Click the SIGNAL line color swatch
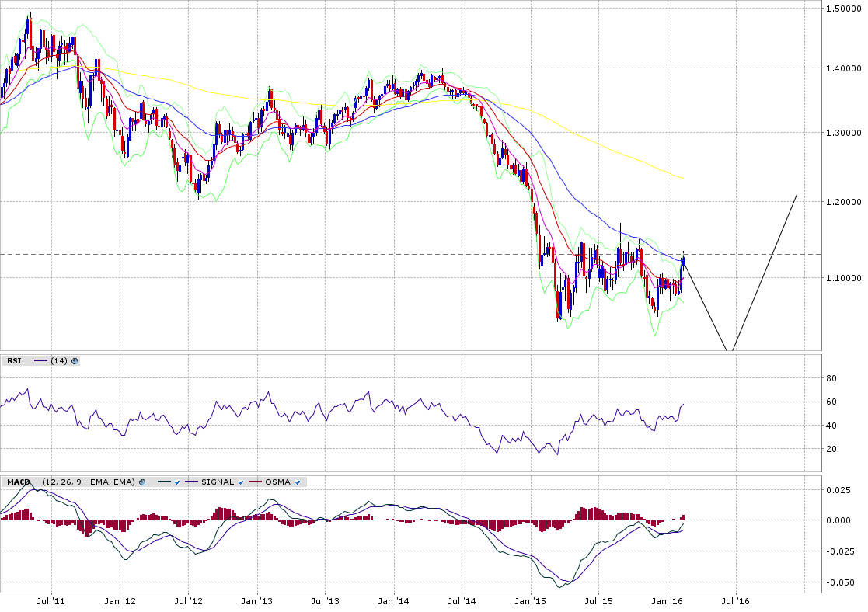The height and width of the screenshot is (612, 868). click(191, 482)
